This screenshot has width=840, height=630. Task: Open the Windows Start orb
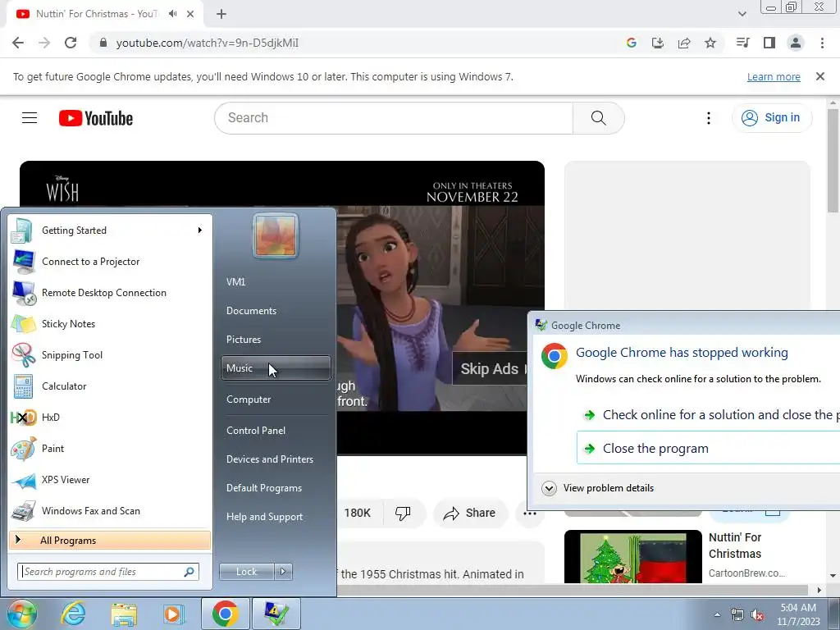[21, 614]
